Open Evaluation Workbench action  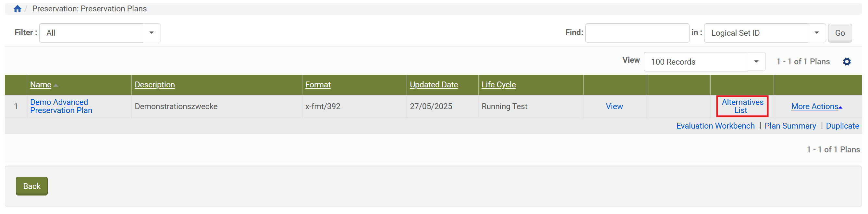715,126
